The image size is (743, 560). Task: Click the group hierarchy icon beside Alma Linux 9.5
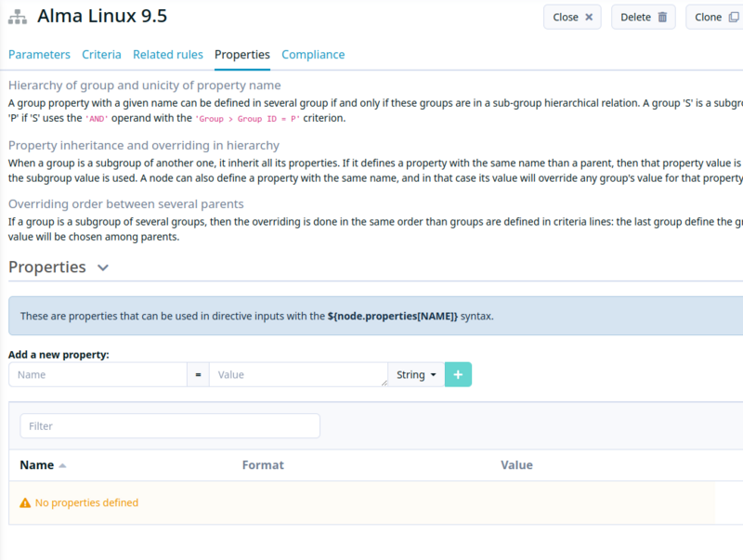(x=18, y=17)
